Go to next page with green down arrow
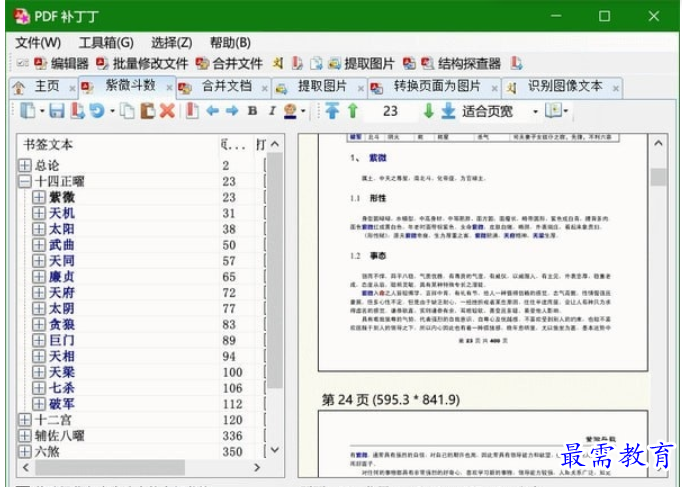Viewport: 682px width, 487px height. pyautogui.click(x=429, y=111)
